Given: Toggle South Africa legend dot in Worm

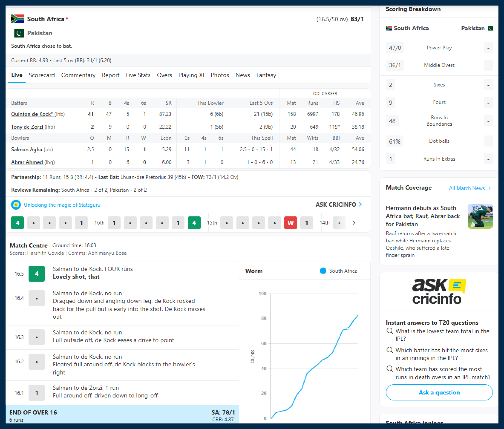Looking at the screenshot, I should 323,271.
